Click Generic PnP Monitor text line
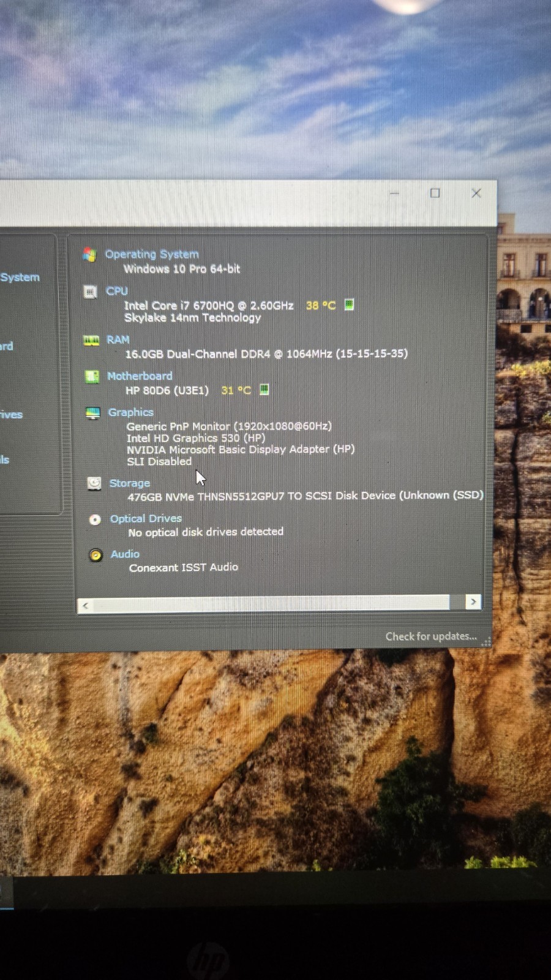This screenshot has width=551, height=980. (x=229, y=426)
